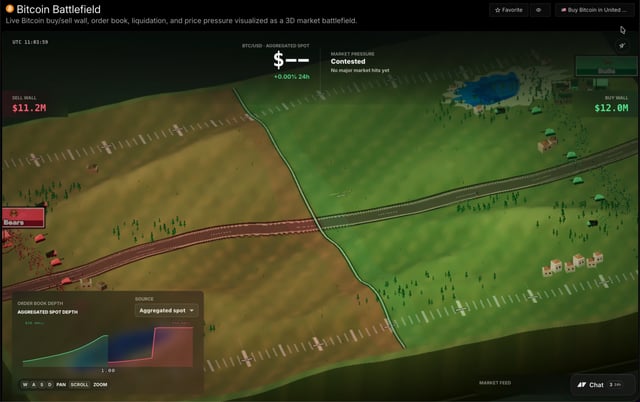This screenshot has height=402, width=640.
Task: Click the Bitcoin Battlefield title
Action: (58, 9)
